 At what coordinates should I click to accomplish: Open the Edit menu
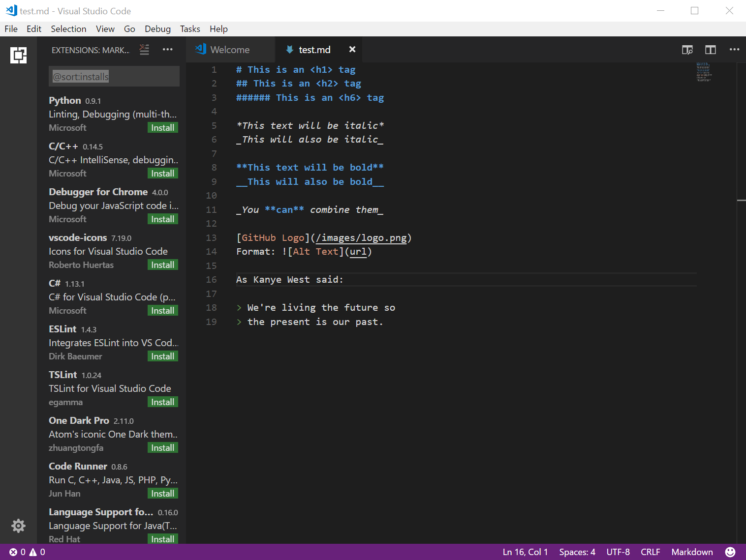(x=34, y=29)
